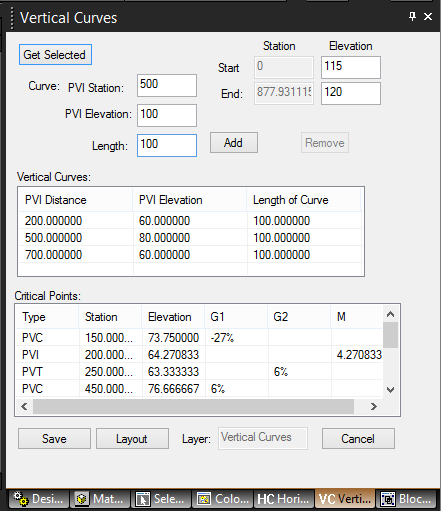Select the VC Vertical Curves tab
This screenshot has width=441, height=511.
(x=345, y=499)
